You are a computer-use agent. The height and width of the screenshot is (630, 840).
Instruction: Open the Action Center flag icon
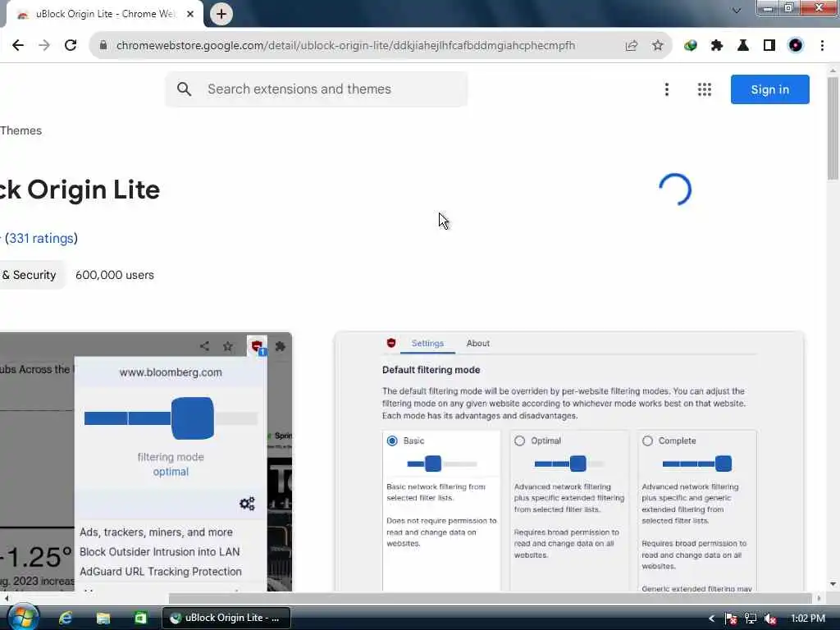731,619
